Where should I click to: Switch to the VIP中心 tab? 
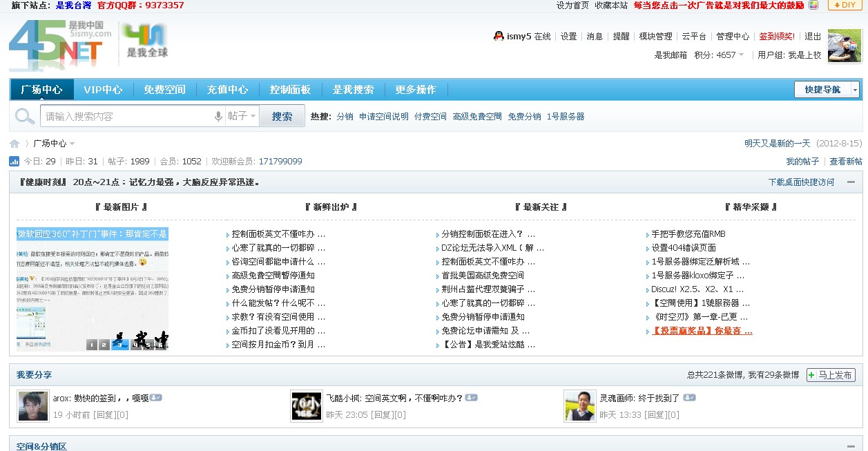[103, 90]
